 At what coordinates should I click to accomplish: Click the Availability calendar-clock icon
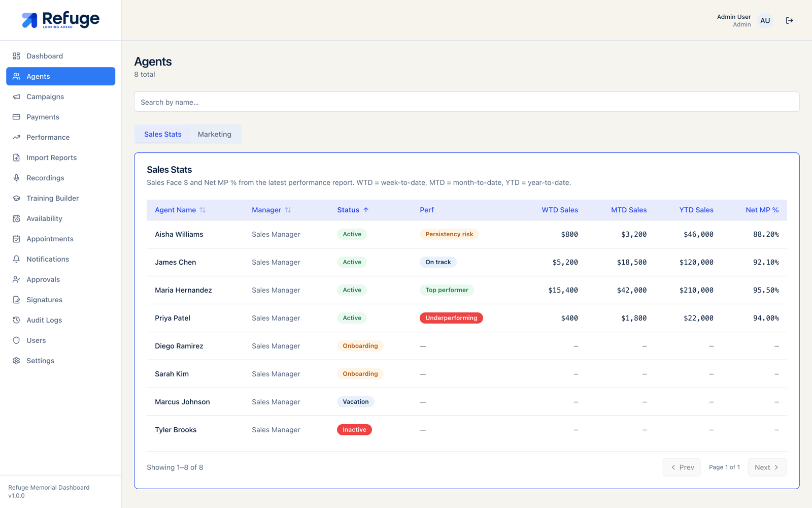(x=16, y=218)
